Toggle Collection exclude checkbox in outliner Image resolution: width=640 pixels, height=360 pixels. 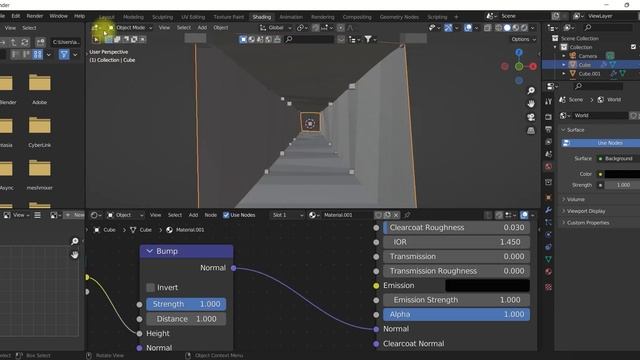(x=633, y=47)
